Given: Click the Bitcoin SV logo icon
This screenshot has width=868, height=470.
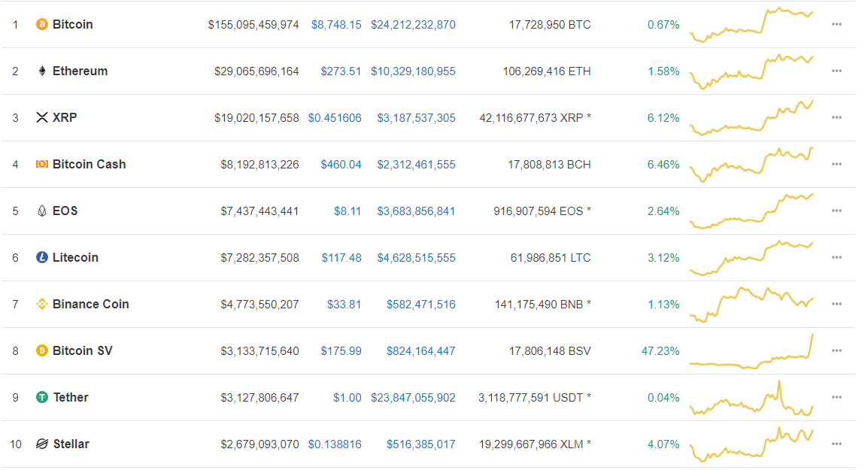Looking at the screenshot, I should click(x=42, y=350).
